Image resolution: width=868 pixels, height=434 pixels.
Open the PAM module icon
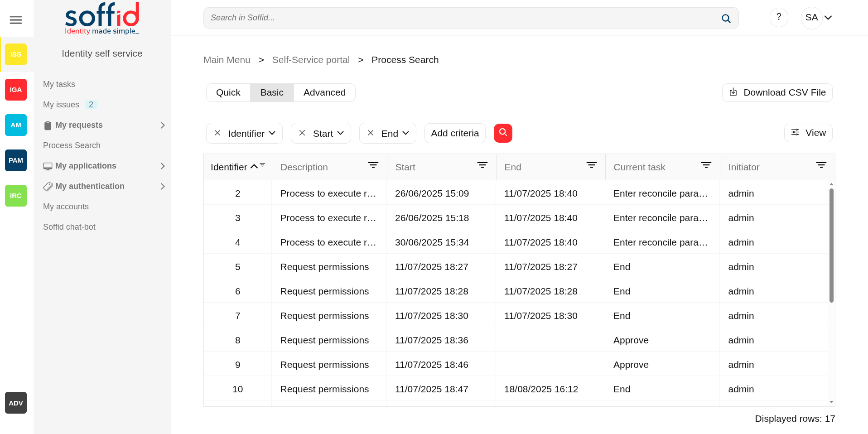pyautogui.click(x=16, y=160)
